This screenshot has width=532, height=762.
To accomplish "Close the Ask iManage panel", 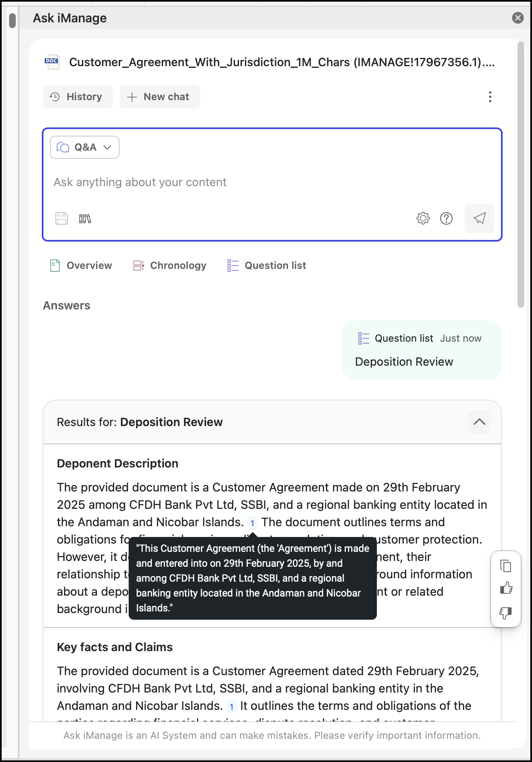I will pos(518,18).
